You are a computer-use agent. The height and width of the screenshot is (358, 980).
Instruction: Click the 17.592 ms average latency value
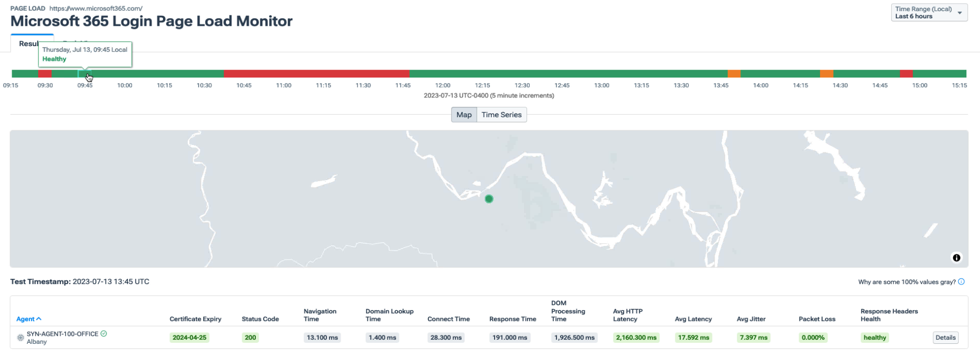click(x=693, y=338)
